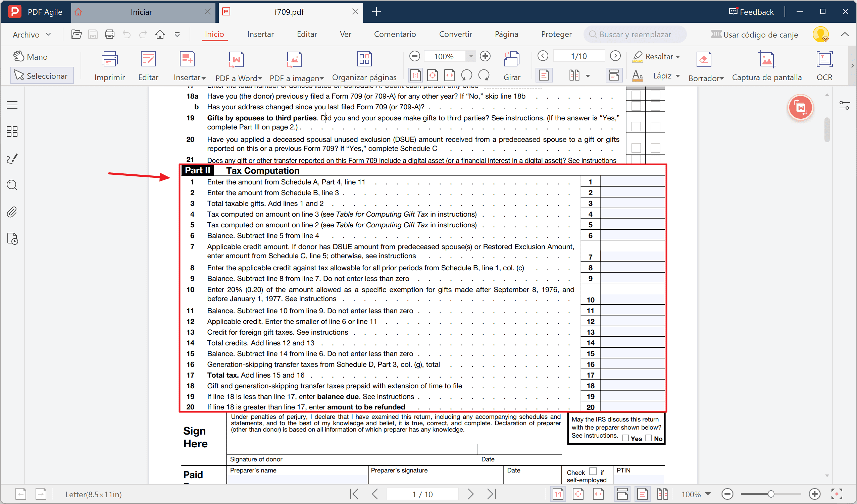Tick the self-employed checkbox
857x504 pixels.
coord(593,471)
